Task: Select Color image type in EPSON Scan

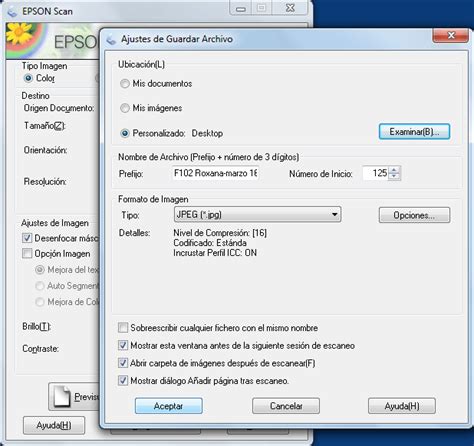Action: (28, 78)
